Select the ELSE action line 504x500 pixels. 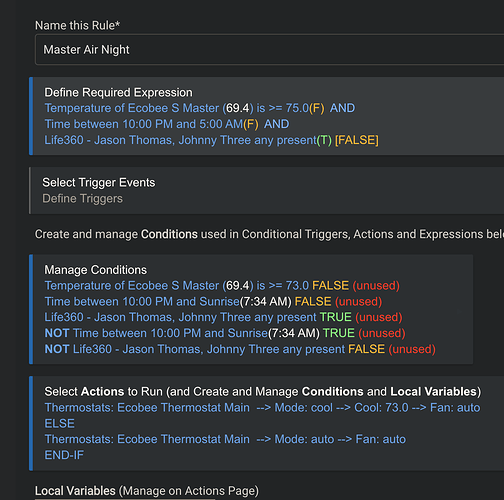pyautogui.click(x=59, y=423)
